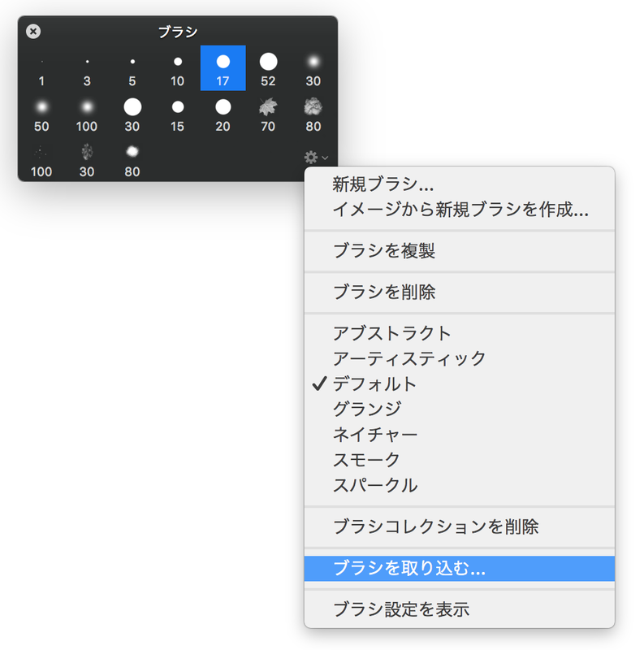
Task: Switch to the スモーク brush collection
Action: pos(366,460)
